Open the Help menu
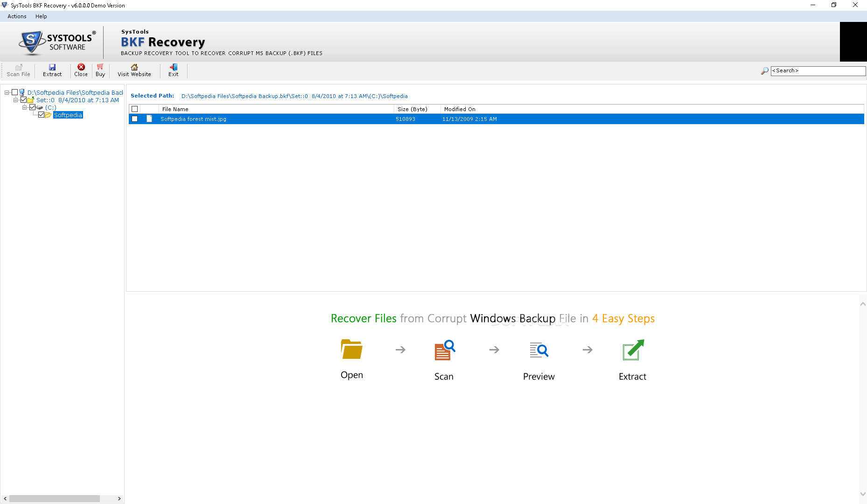 click(x=41, y=16)
